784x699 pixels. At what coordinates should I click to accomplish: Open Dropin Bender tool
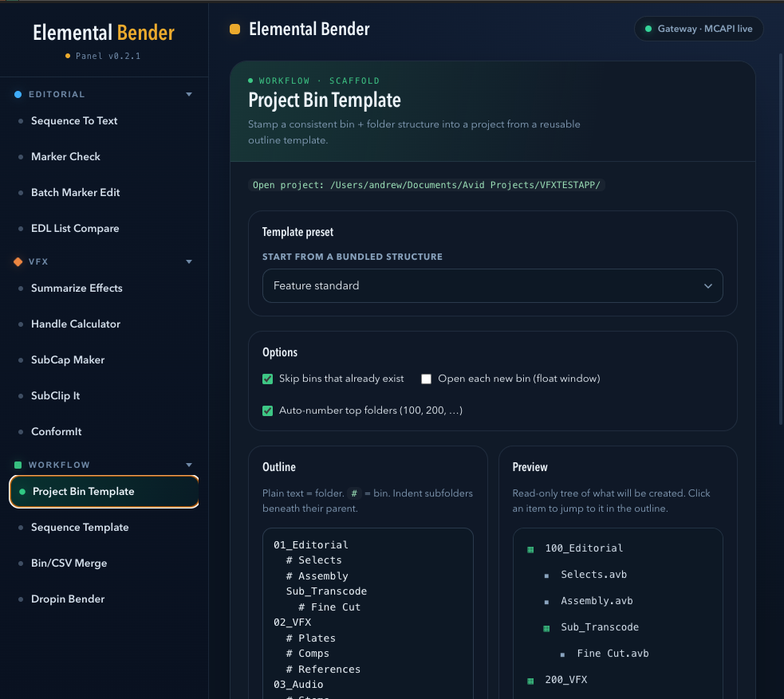pyautogui.click(x=68, y=599)
